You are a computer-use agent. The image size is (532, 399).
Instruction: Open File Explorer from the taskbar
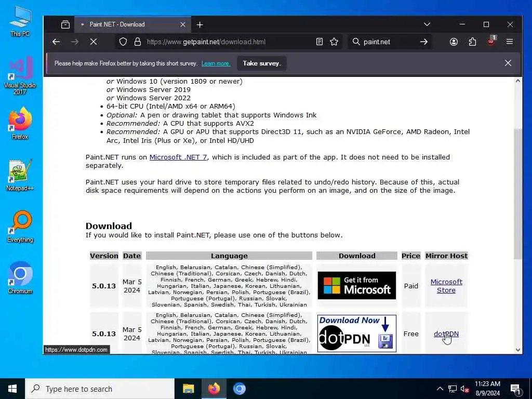tap(188, 389)
